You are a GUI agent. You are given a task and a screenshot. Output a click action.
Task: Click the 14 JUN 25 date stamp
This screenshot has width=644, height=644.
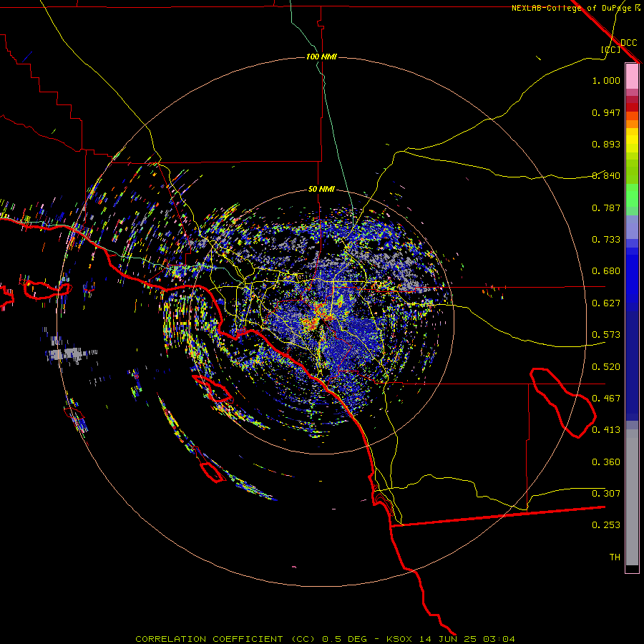tap(447, 639)
